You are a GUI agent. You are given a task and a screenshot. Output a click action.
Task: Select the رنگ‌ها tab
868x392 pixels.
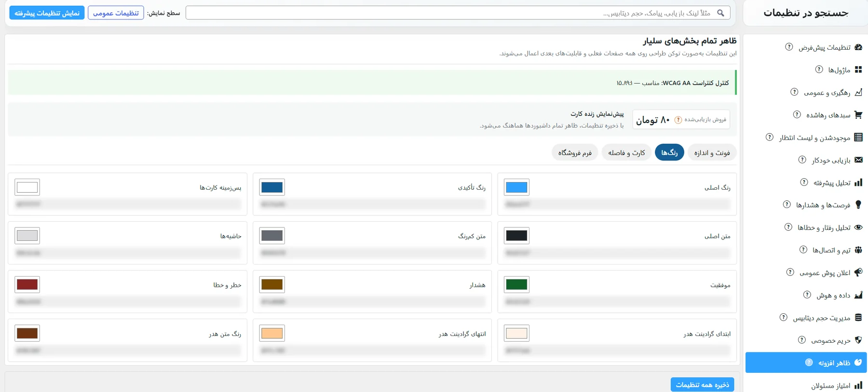669,153
